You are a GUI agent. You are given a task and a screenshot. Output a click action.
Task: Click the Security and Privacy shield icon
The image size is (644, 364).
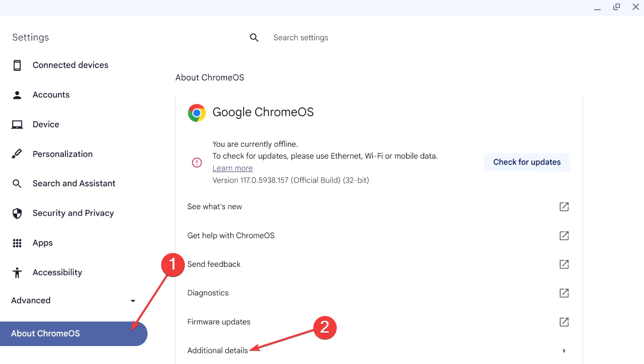pos(17,214)
